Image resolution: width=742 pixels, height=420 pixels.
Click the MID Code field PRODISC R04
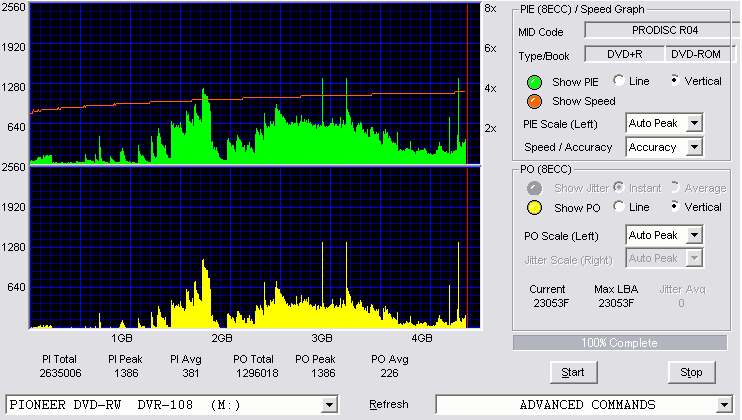tap(664, 30)
